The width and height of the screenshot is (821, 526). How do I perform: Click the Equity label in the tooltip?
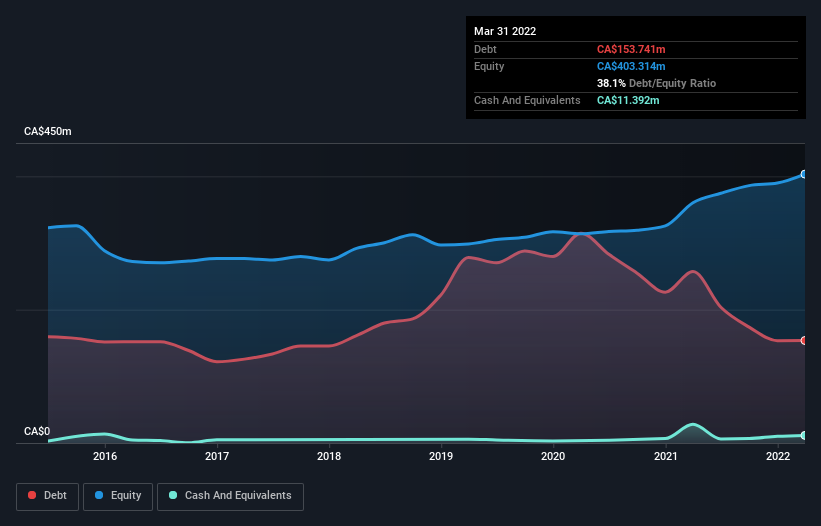point(489,66)
